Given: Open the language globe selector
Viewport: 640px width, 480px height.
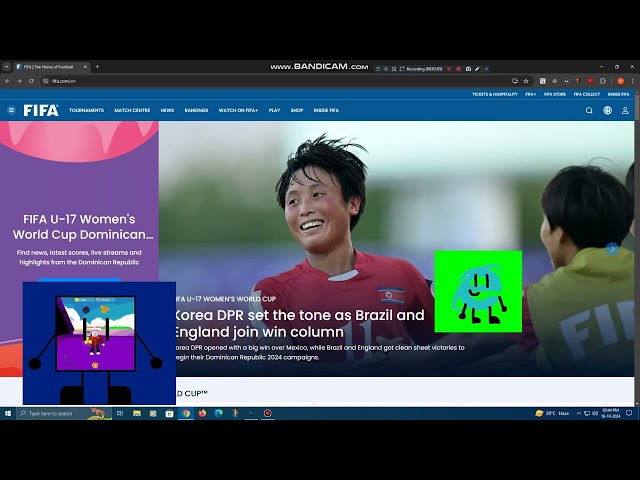Looking at the screenshot, I should [607, 110].
